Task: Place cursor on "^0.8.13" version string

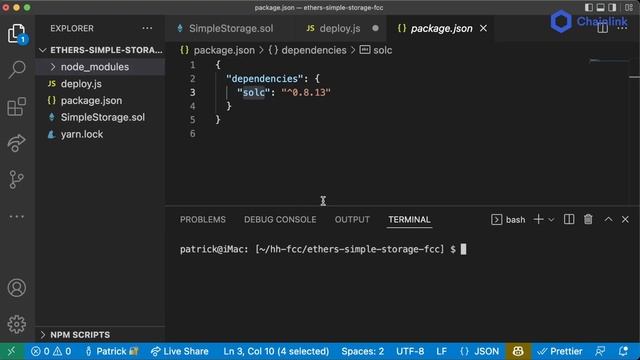Action: coord(306,93)
